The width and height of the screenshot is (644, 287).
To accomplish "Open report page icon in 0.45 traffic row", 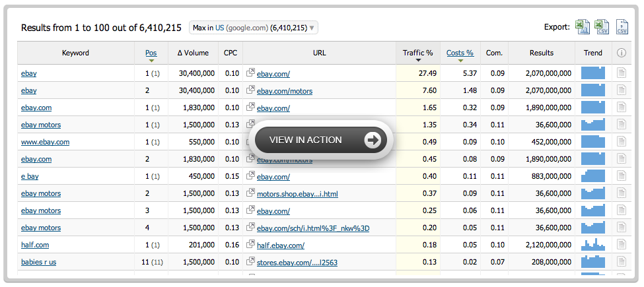I will [x=622, y=159].
